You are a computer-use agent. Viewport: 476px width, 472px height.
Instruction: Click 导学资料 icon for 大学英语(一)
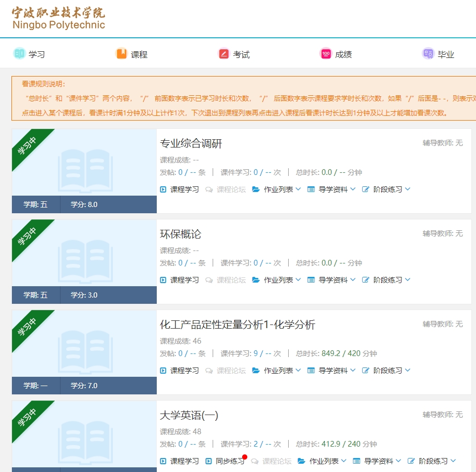(356, 461)
